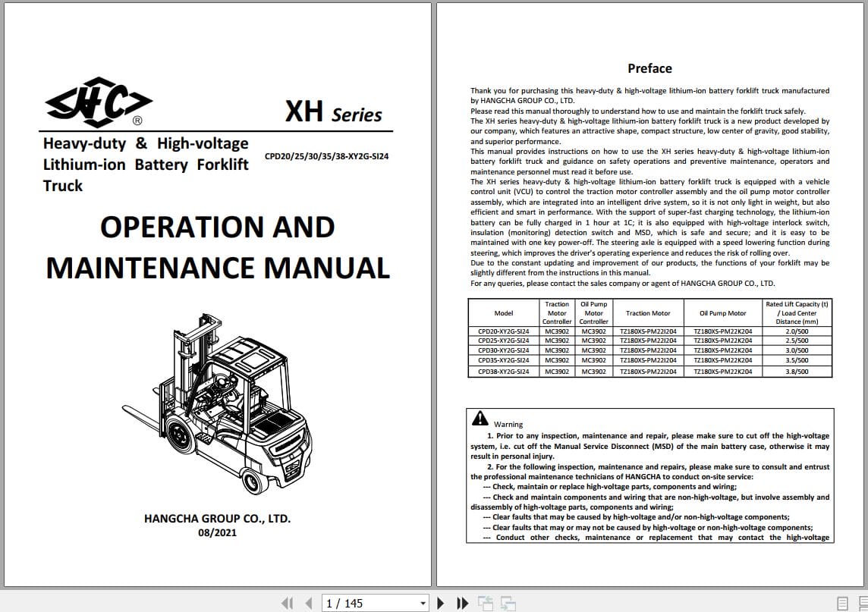
Task: Jump to the first page
Action: click(287, 602)
